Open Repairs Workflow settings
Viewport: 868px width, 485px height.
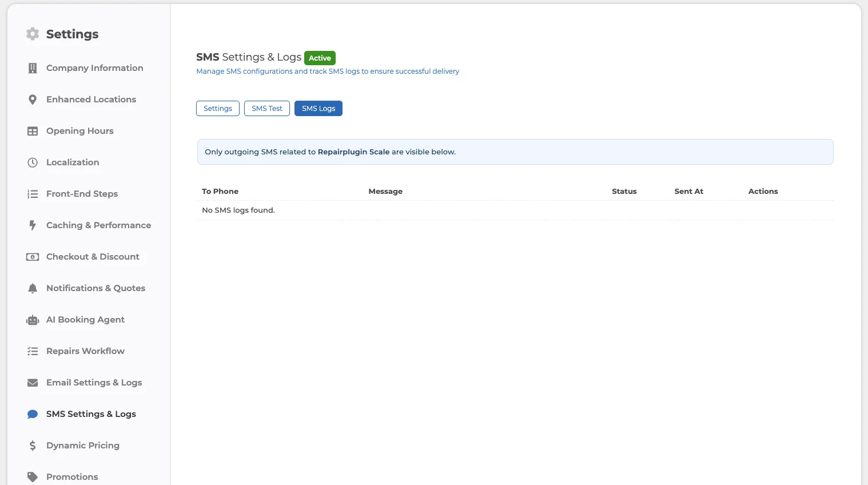pos(85,351)
